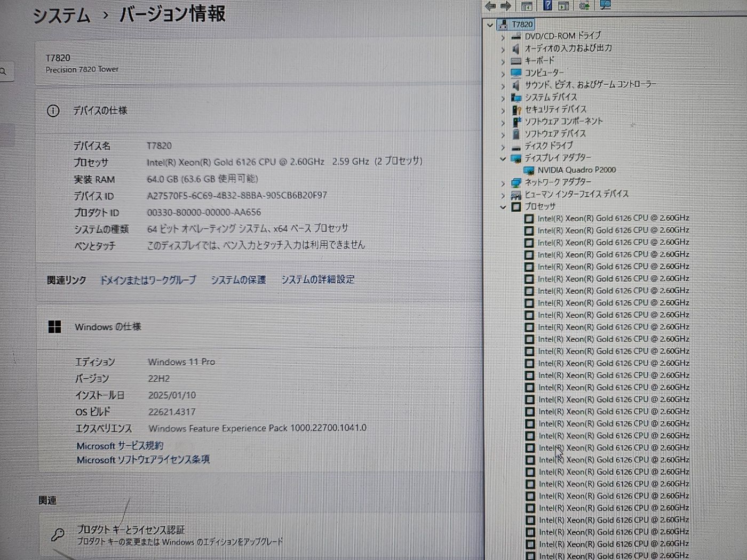Click the key icon beside プロダクト キーとライセンス認証
Screen dimensions: 747x560
click(58, 534)
